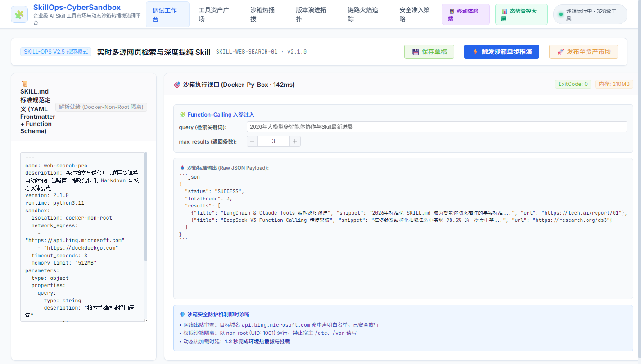The image size is (641, 364).
Task: Trigger 触发沙箱单步推演 button
Action: (x=501, y=52)
